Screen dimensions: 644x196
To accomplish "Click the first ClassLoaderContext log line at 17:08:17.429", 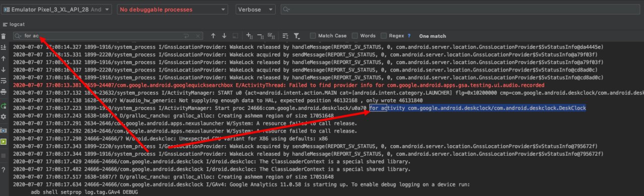I will 211,161.
